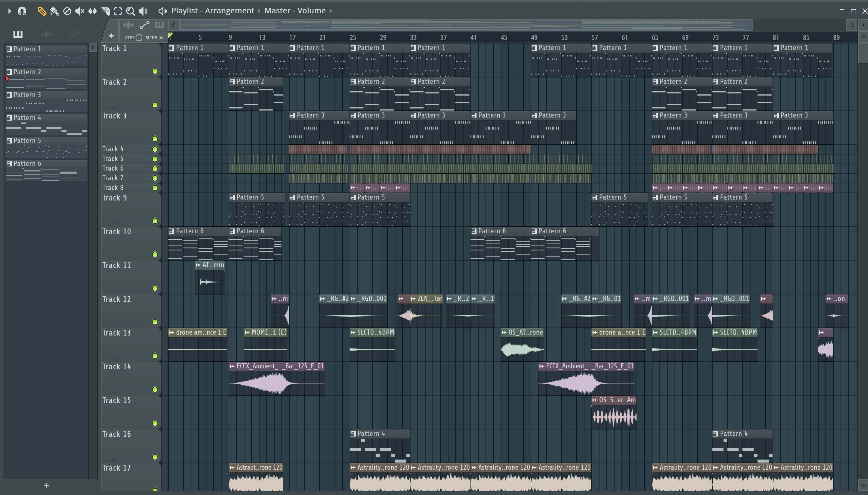Toggle the SLIDE option
The height and width of the screenshot is (495, 868).
(x=162, y=38)
